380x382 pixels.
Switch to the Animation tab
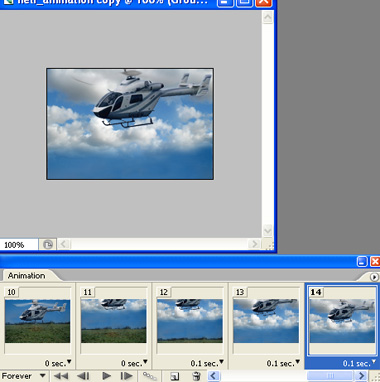click(x=26, y=276)
